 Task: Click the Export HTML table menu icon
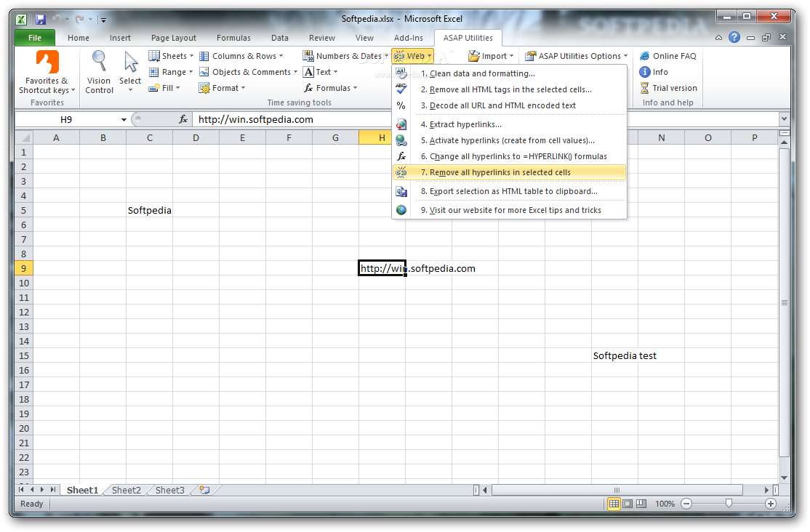pos(401,191)
